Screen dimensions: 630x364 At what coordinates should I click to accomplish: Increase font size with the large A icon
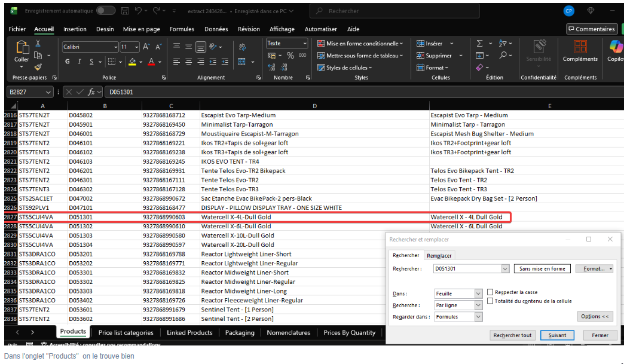[146, 47]
